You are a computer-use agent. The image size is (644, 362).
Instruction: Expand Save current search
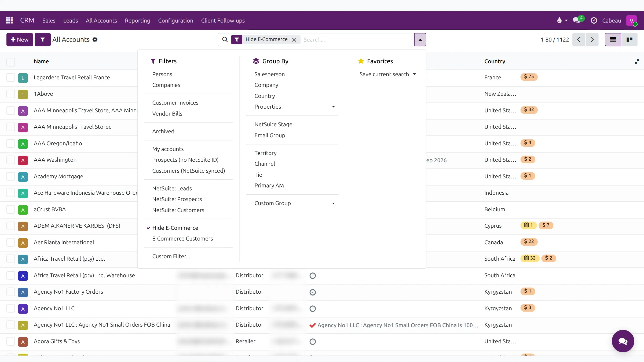point(387,74)
